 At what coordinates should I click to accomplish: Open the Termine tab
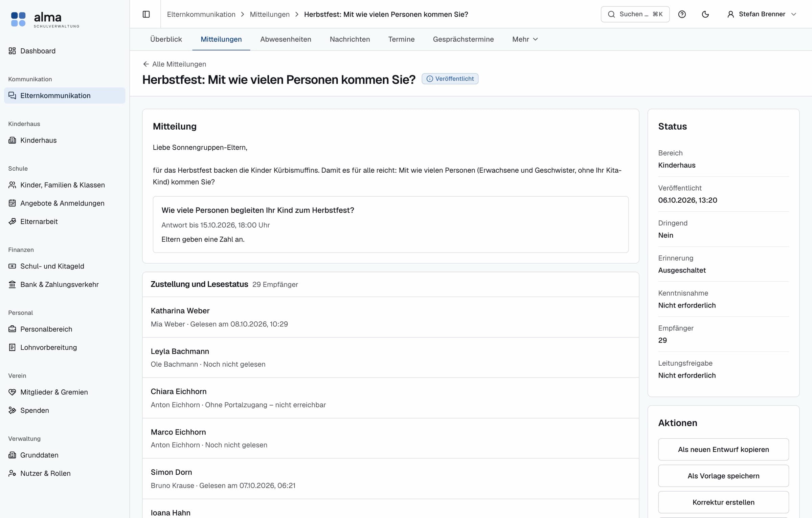click(401, 39)
